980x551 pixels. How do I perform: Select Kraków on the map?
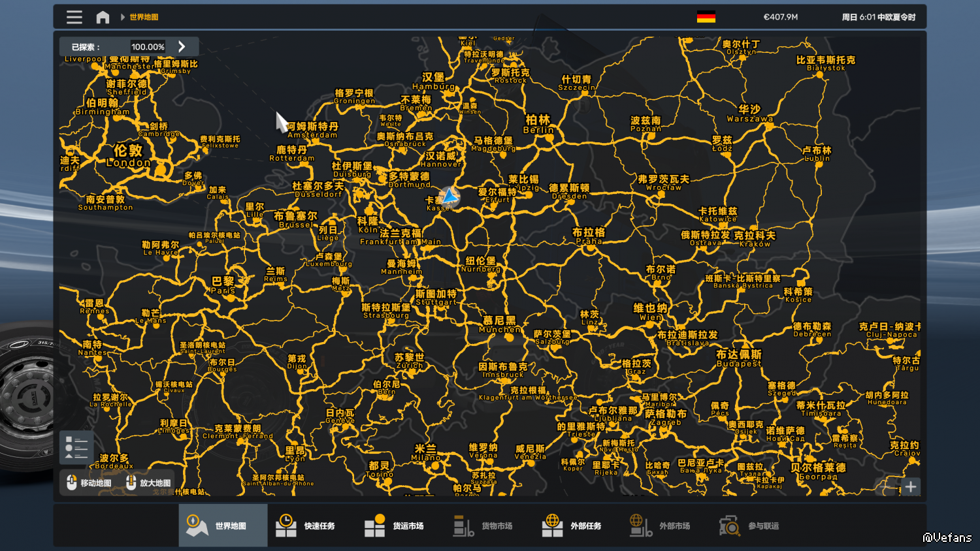(755, 239)
